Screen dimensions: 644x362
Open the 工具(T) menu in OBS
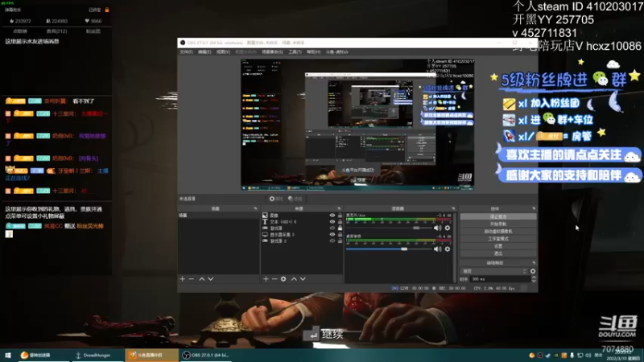point(295,52)
